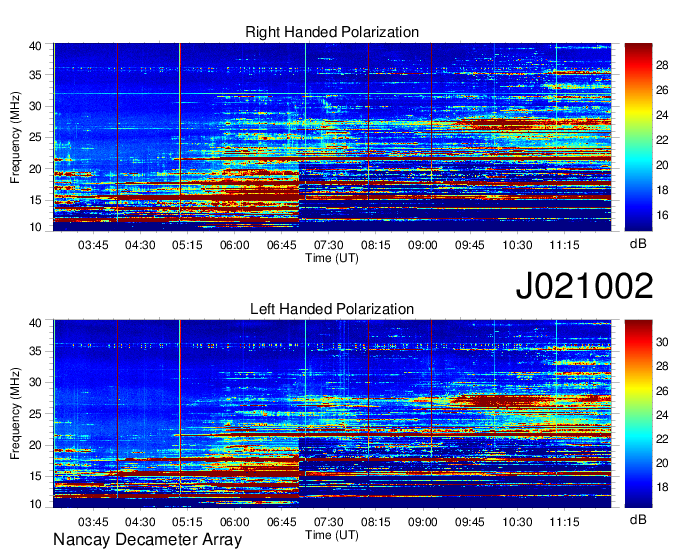Viewport: 680px width, 552px height.
Task: Click the Right Handed plot's color scale bar
Action: [x=638, y=137]
